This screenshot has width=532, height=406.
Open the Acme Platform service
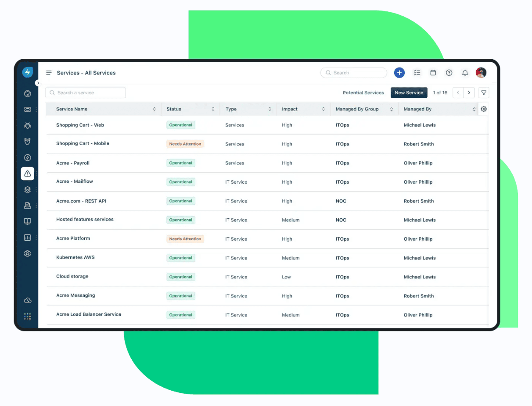[x=73, y=239]
